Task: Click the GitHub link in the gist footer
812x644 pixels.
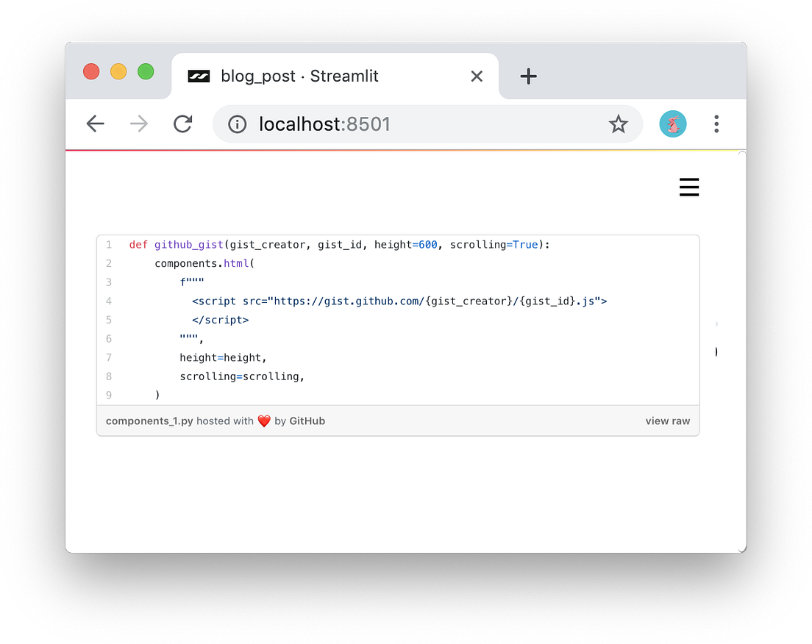Action: click(x=307, y=421)
